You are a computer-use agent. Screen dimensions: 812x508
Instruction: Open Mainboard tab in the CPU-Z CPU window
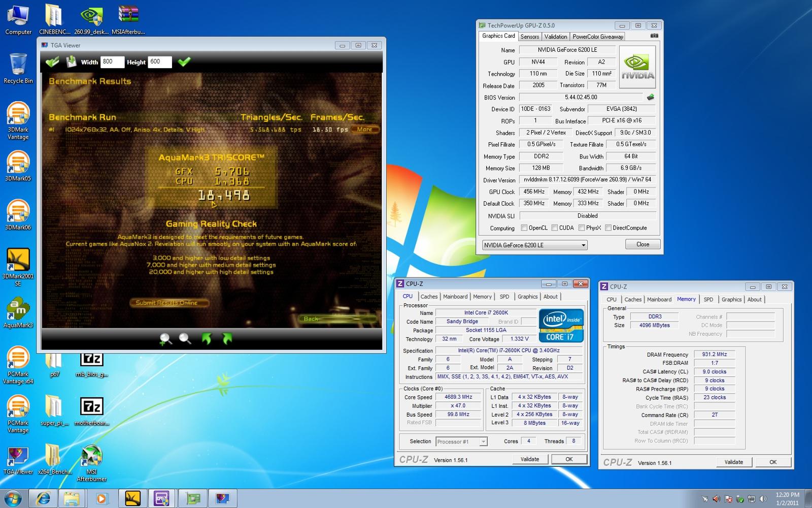[x=455, y=297]
